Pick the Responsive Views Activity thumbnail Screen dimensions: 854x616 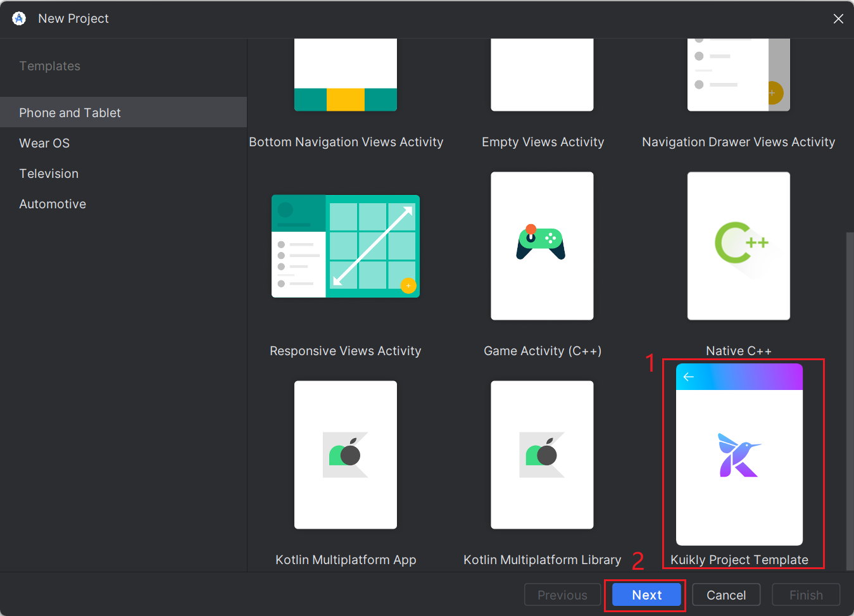pyautogui.click(x=346, y=246)
